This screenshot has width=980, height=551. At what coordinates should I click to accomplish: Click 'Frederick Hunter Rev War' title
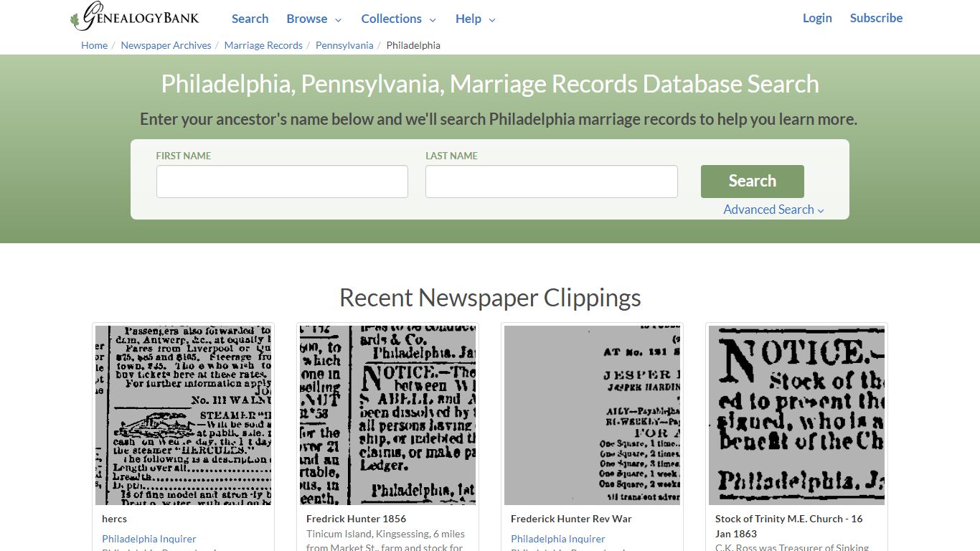(x=571, y=519)
